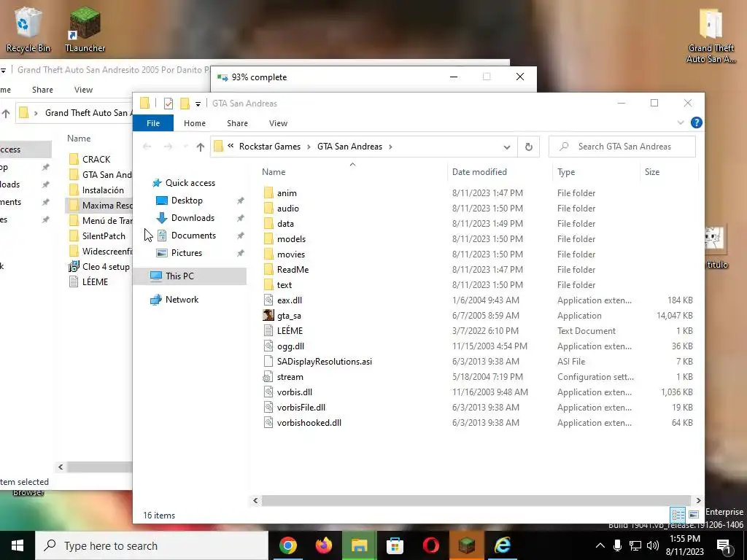This screenshot has height=560, width=747.
Task: Open the Recycle Bin desktop icon
Action: pyautogui.click(x=28, y=29)
